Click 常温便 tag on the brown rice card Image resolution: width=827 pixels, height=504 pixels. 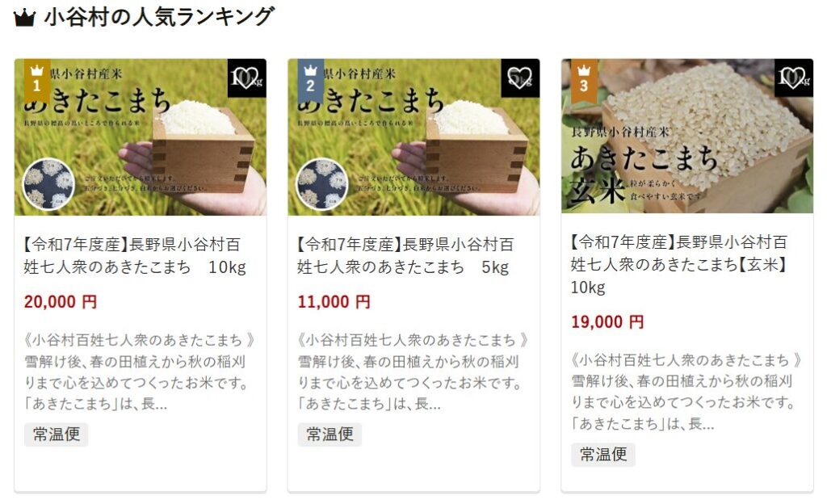[x=603, y=455]
